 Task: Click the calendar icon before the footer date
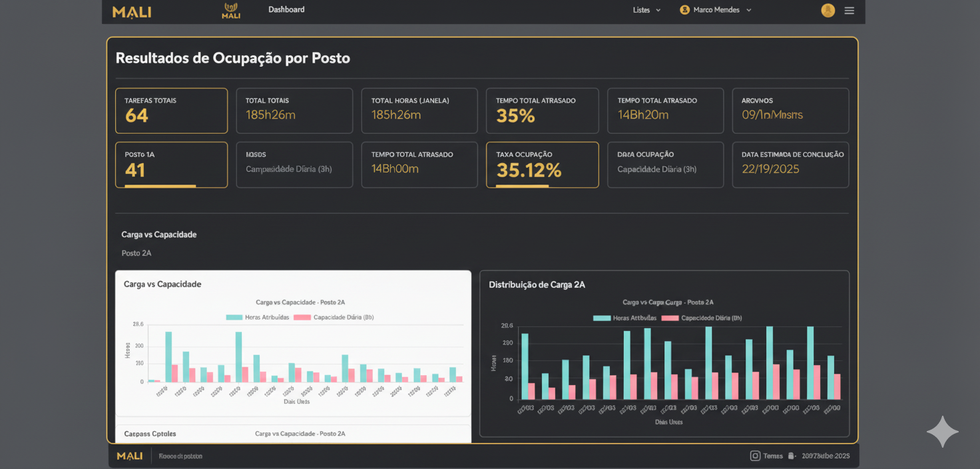pos(792,456)
